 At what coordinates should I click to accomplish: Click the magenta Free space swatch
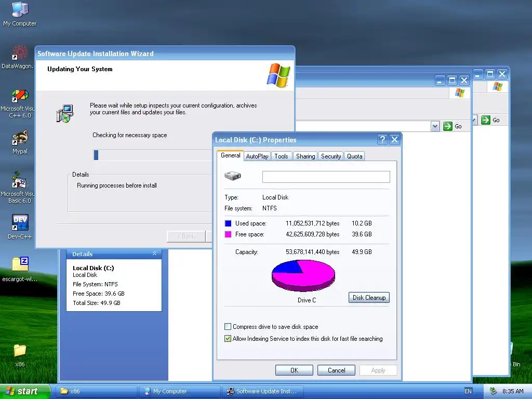click(228, 234)
